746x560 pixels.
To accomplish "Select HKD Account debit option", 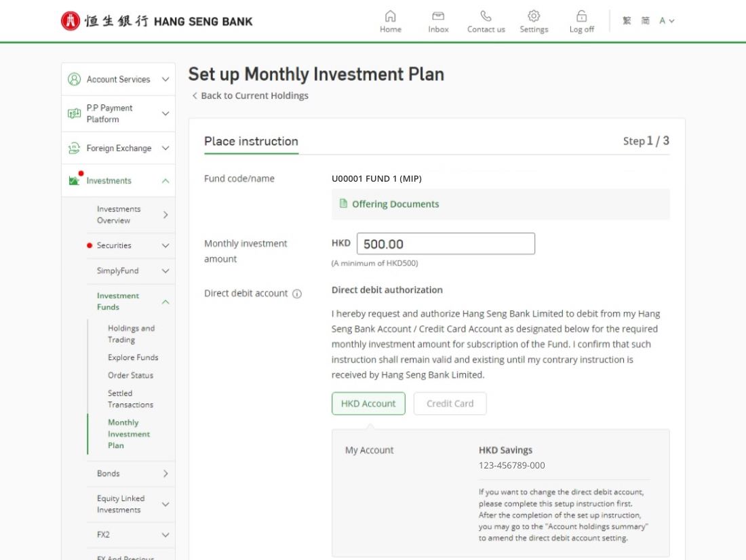I will point(368,403).
